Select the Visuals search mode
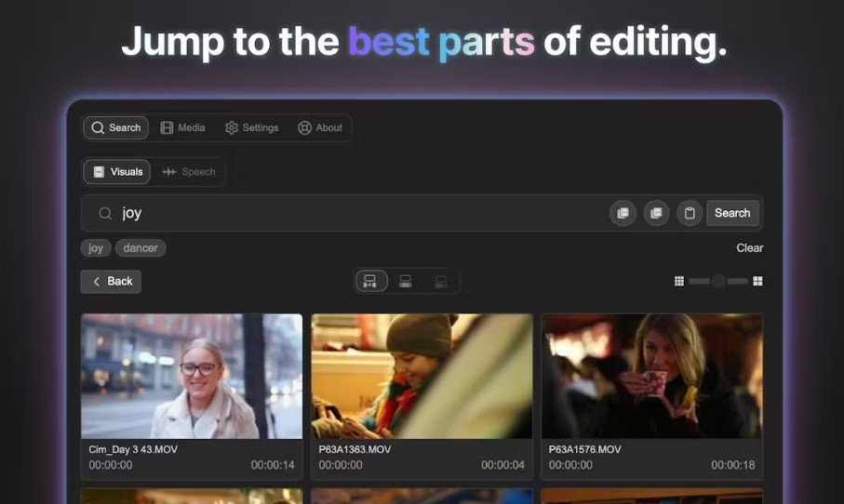Viewport: 844px width, 504px height. tap(117, 172)
